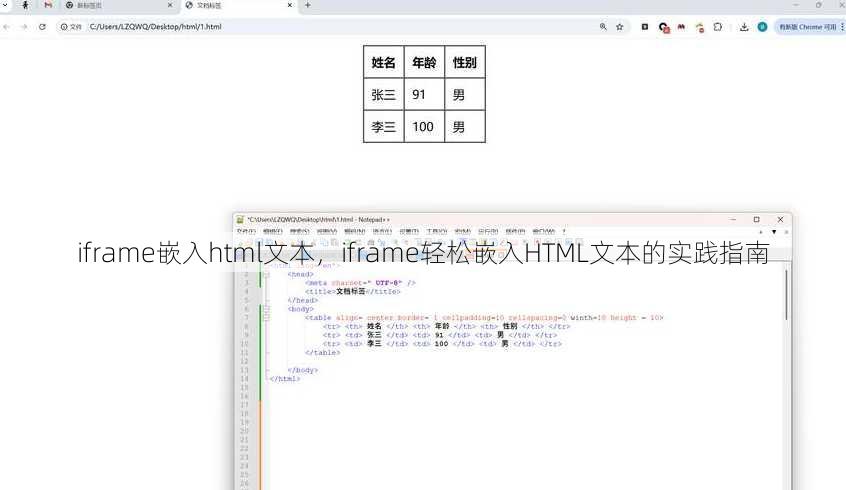Open Notepad++ 语言 menu
The height and width of the screenshot is (490, 846).
(382, 232)
